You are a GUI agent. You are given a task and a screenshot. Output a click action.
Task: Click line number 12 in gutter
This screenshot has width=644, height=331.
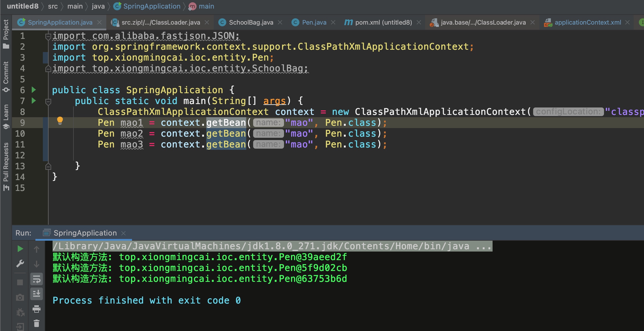(20, 155)
